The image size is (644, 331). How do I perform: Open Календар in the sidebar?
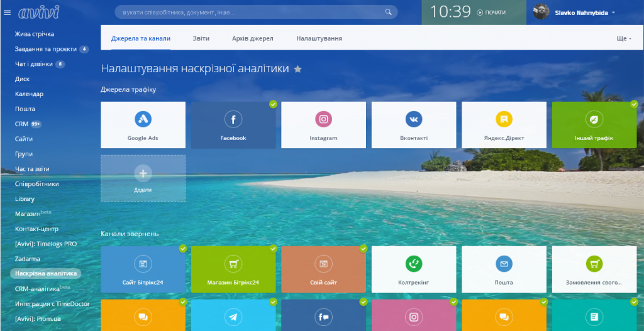coord(29,94)
